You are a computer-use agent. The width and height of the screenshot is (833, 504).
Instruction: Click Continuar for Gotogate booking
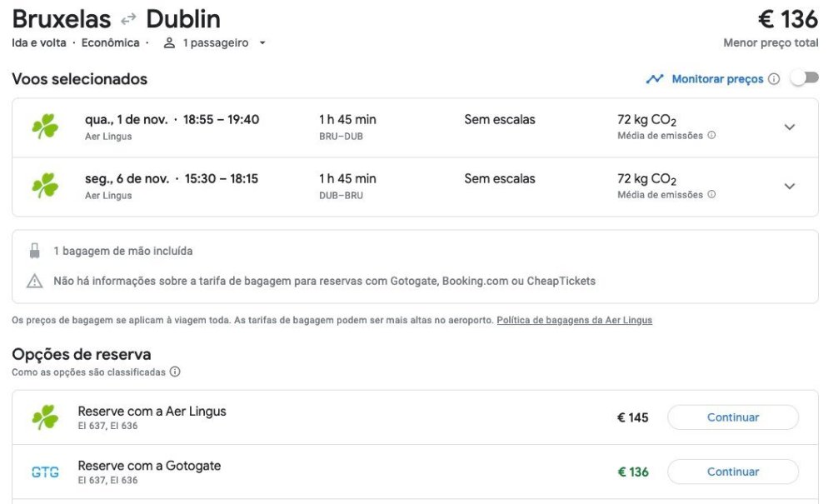[732, 472]
